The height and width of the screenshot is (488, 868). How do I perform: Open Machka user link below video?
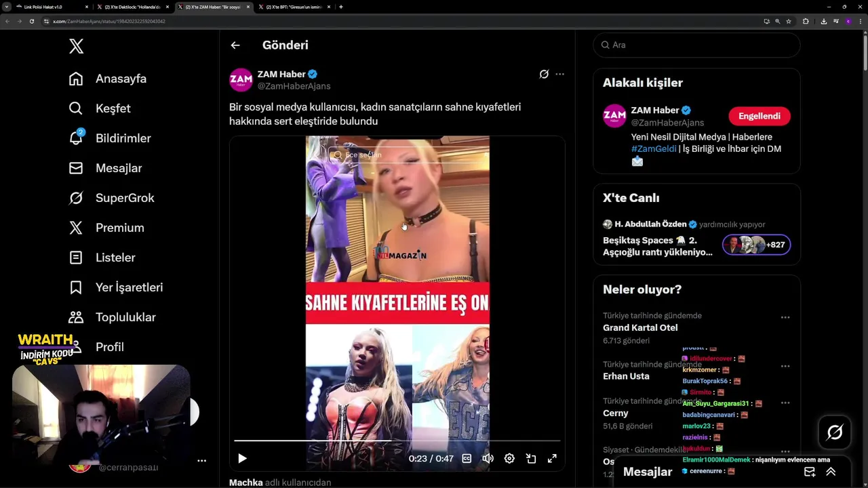tap(245, 483)
